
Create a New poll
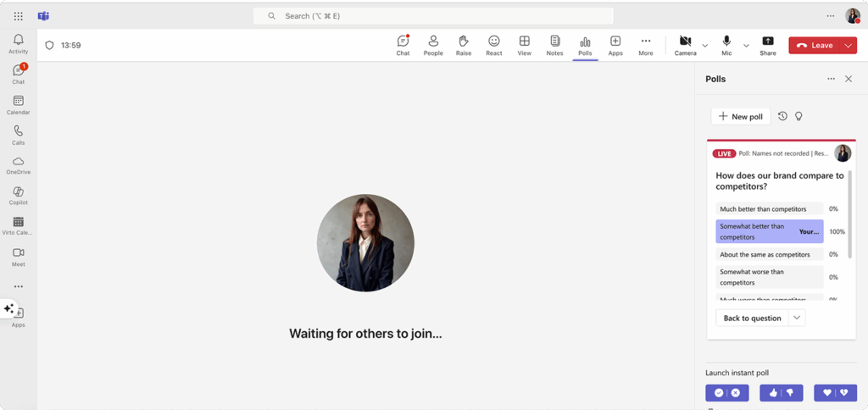741,116
